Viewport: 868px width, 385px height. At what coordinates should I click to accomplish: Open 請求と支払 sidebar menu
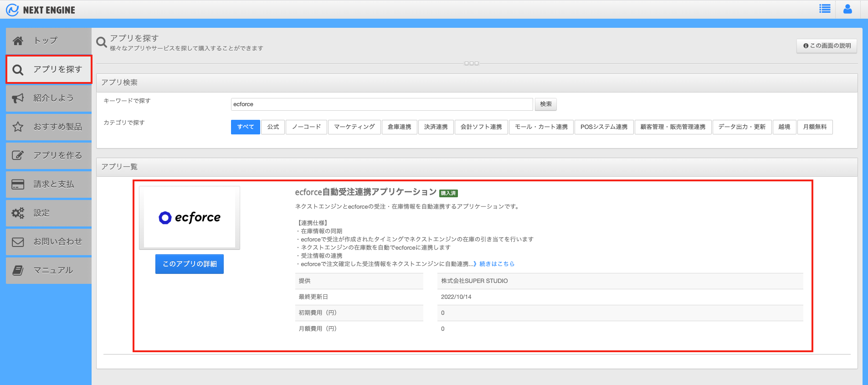49,184
